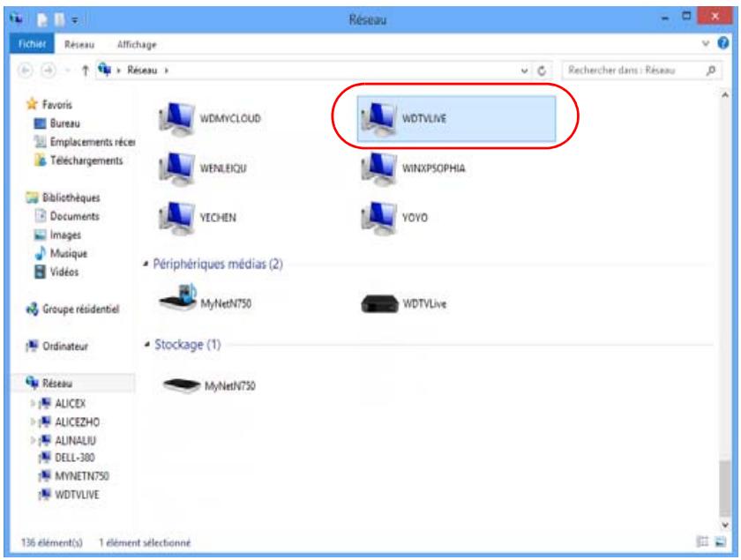Open the WDMYCLOUD computer icon

176,119
